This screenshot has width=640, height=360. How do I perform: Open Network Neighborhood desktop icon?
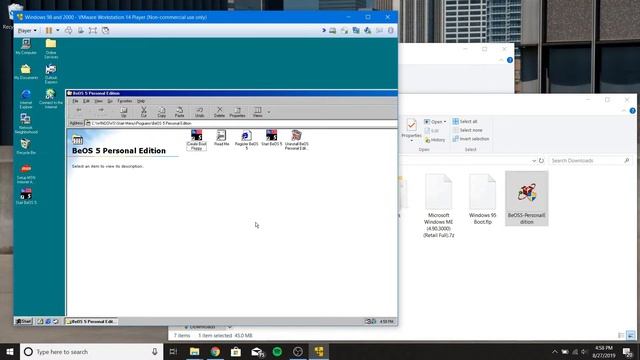26,124
